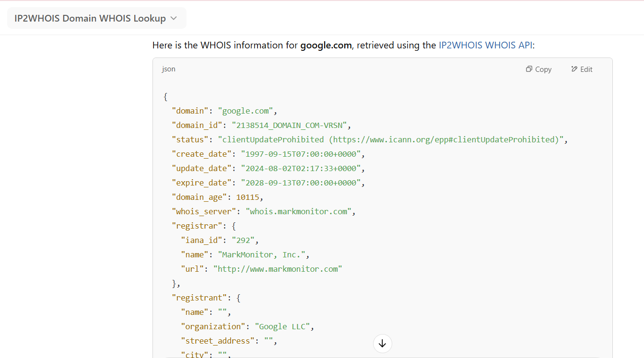Image resolution: width=644 pixels, height=358 pixels.
Task: Click the domain_age value 10115
Action: pos(247,197)
